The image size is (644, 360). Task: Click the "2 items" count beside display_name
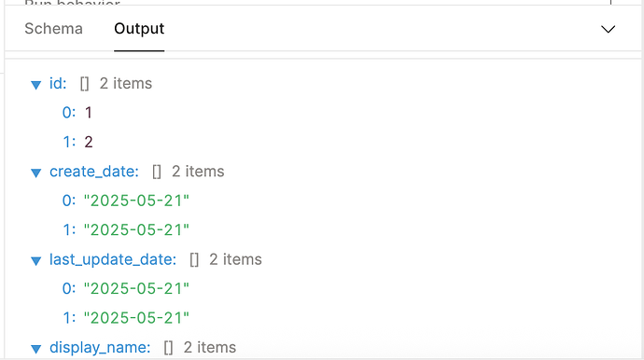tap(209, 347)
